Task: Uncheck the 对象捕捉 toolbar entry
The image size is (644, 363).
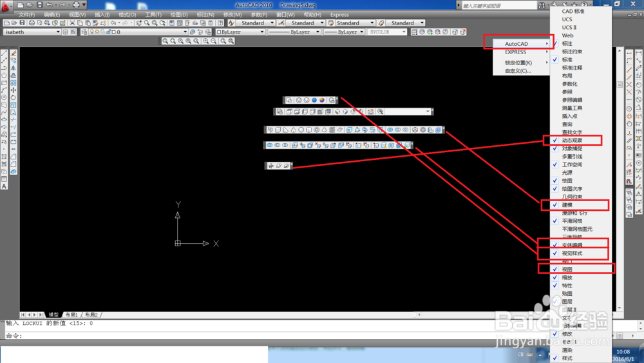Action: click(581, 148)
